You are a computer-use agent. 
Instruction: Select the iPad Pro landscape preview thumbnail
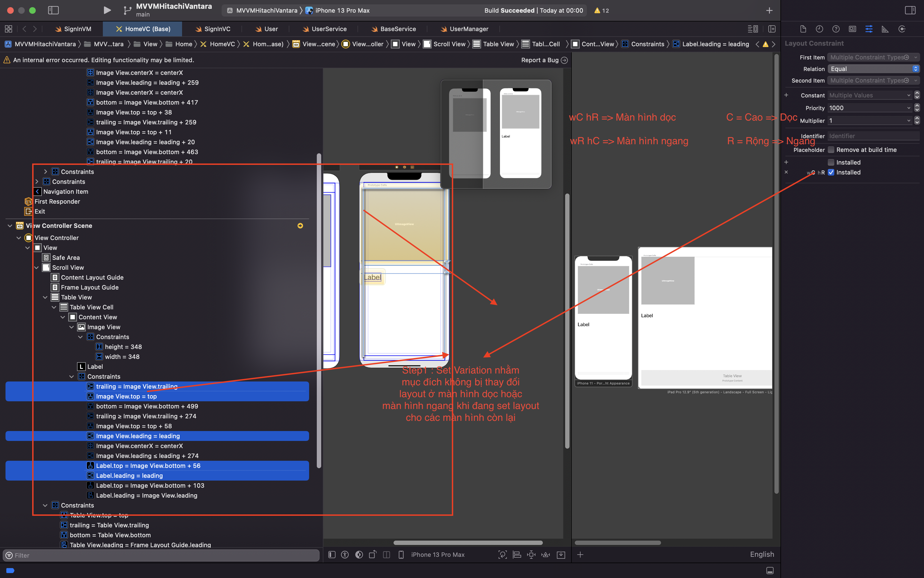(705, 318)
